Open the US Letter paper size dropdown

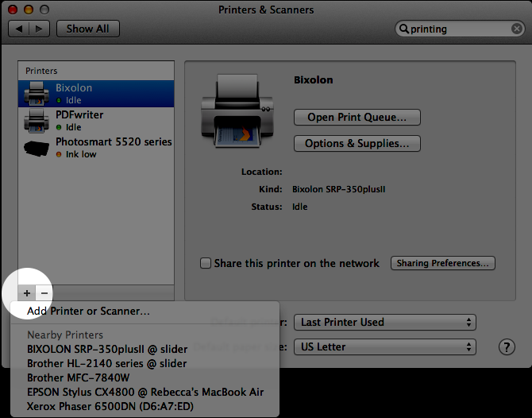[x=385, y=346]
